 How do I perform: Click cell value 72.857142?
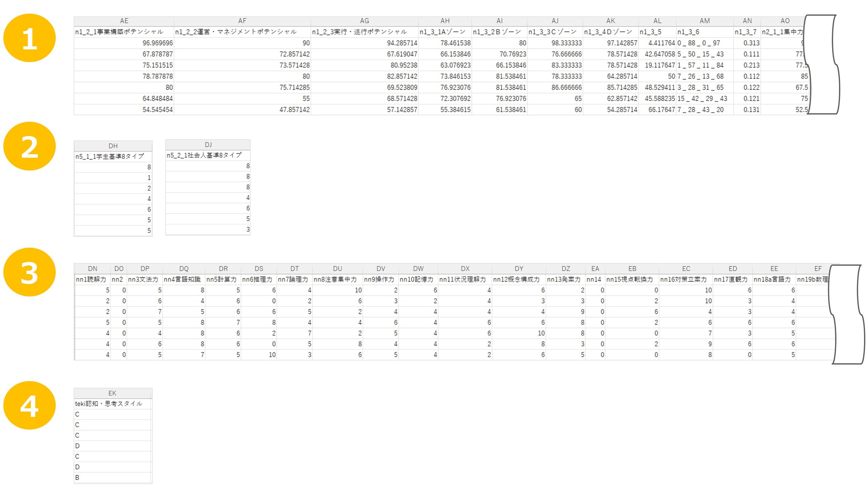[242, 54]
